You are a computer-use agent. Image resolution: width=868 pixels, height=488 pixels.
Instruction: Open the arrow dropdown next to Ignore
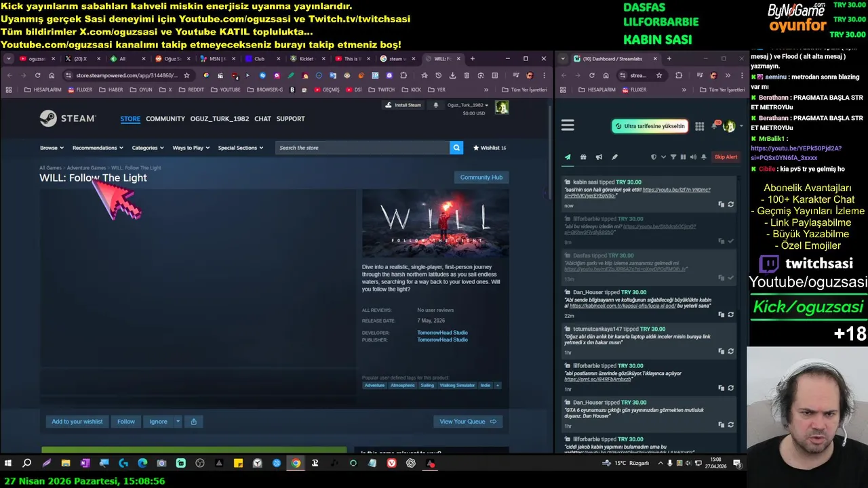pyautogui.click(x=178, y=422)
